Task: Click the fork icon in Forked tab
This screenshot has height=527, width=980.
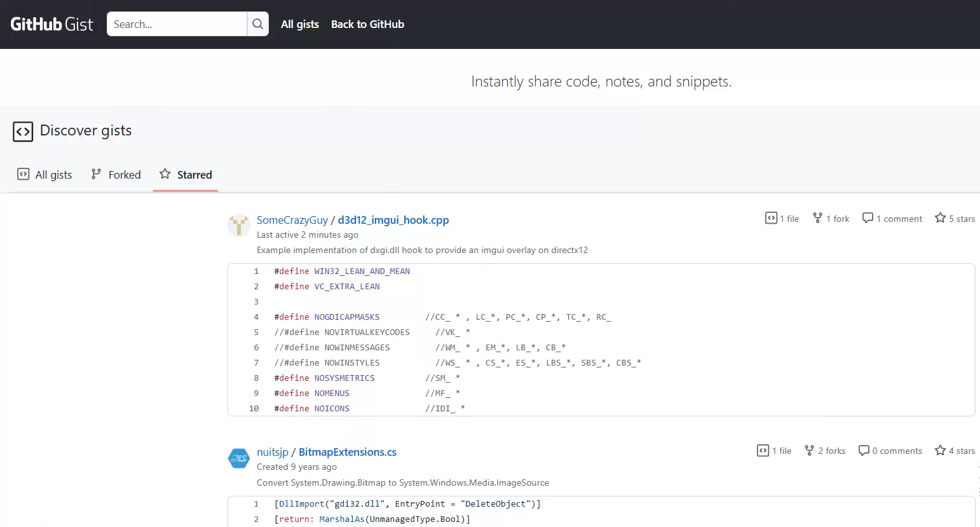Action: coord(96,174)
